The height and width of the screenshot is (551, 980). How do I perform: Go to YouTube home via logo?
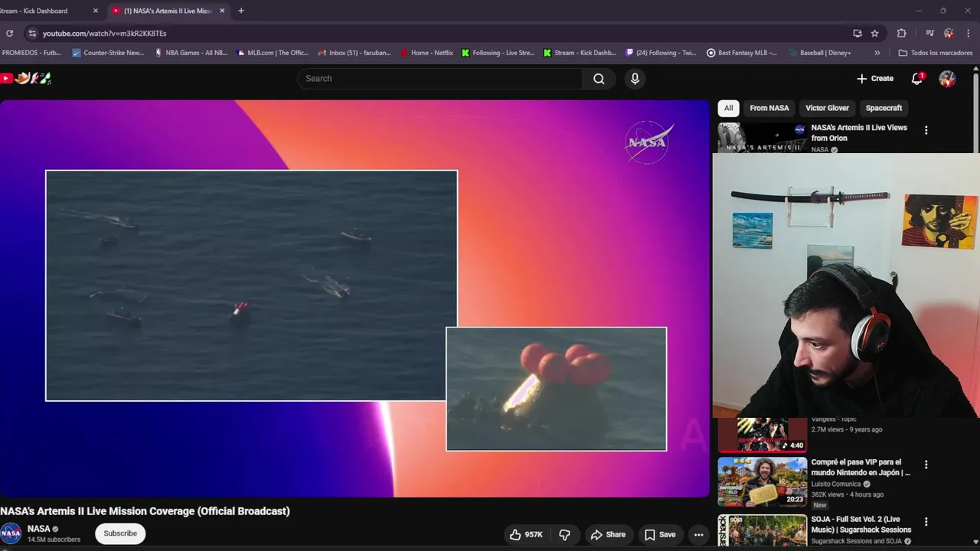tap(24, 78)
